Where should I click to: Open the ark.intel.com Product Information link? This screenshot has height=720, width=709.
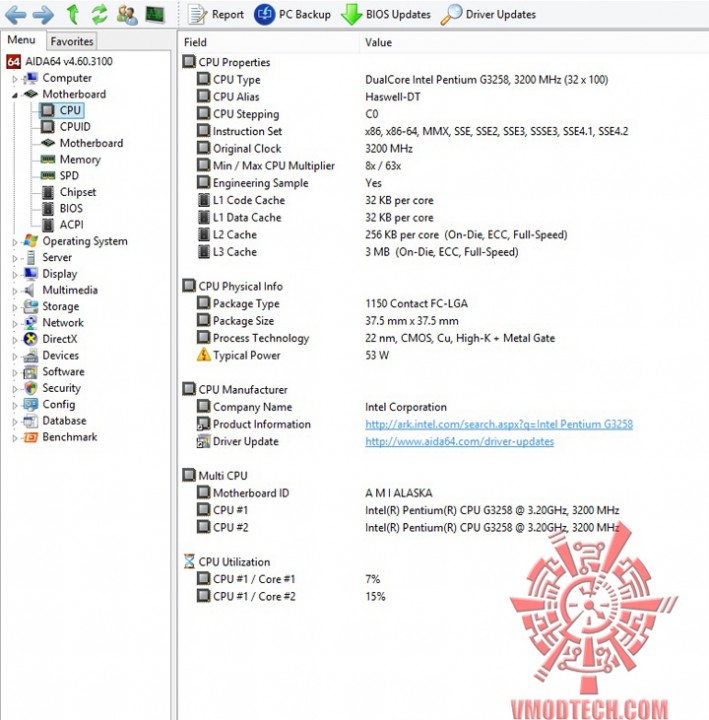(x=499, y=424)
